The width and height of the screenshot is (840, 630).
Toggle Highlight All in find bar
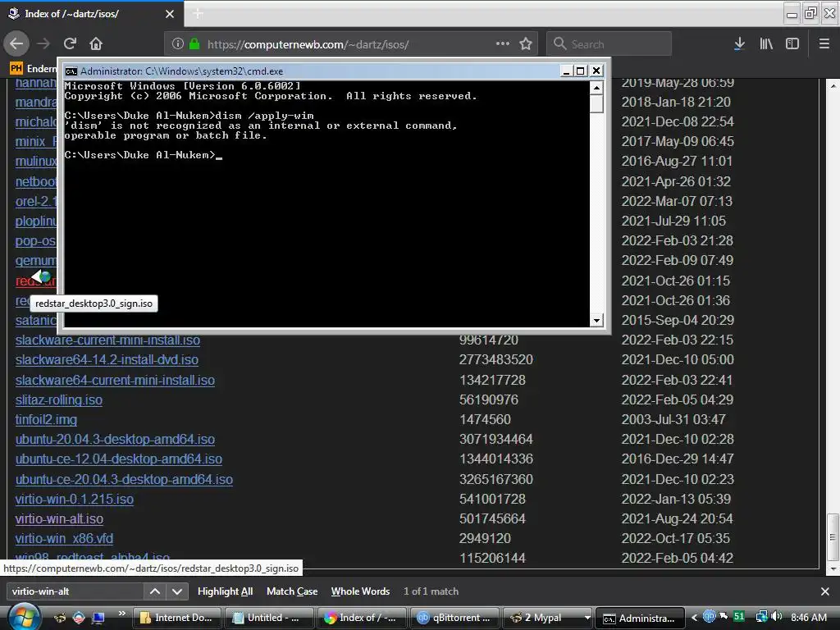tap(225, 591)
